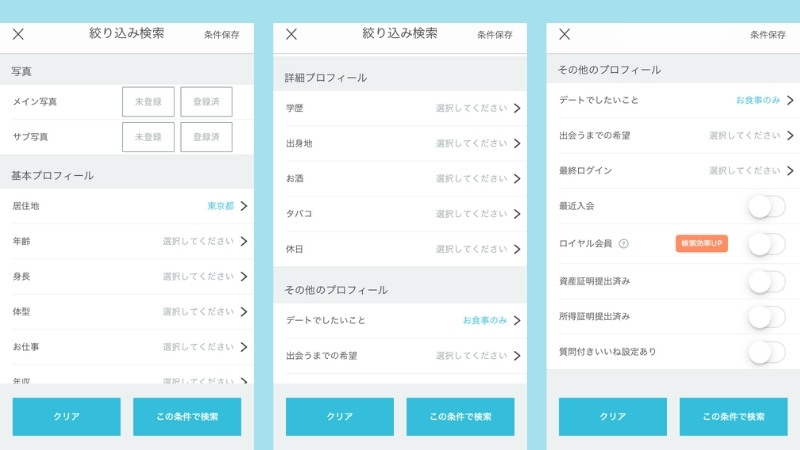800x450 pixels.
Task: Toggle 質問付きいいね設定あり switch
Action: tap(765, 352)
